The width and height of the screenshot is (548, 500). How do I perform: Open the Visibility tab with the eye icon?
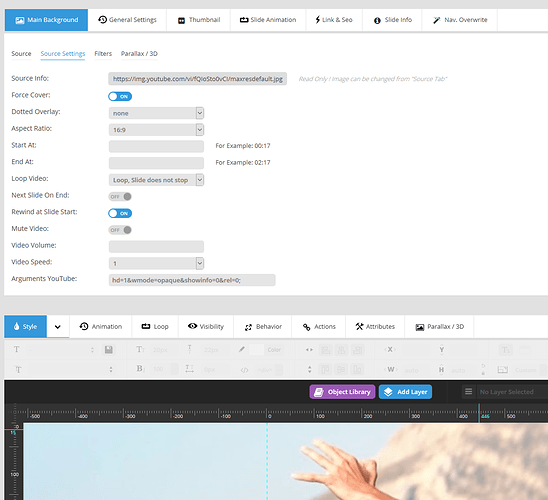206,327
